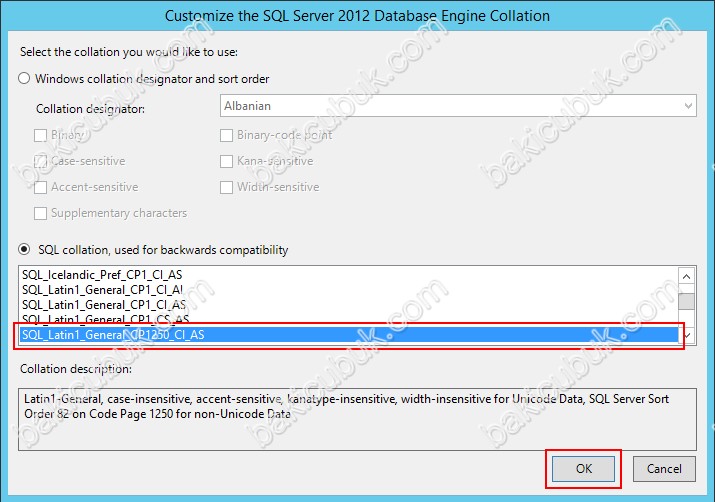Toggle the Binary checkbox
This screenshot has height=502, width=715.
[41, 135]
